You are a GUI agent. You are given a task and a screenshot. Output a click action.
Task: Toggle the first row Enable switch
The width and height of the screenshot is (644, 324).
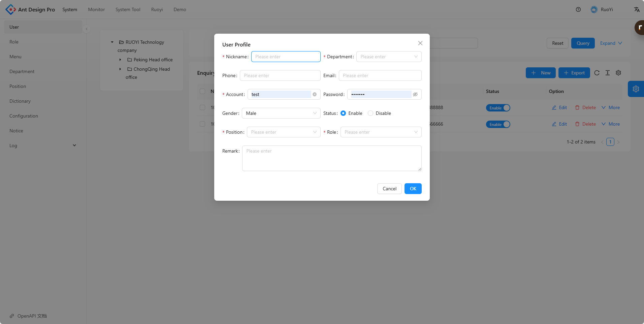point(498,108)
